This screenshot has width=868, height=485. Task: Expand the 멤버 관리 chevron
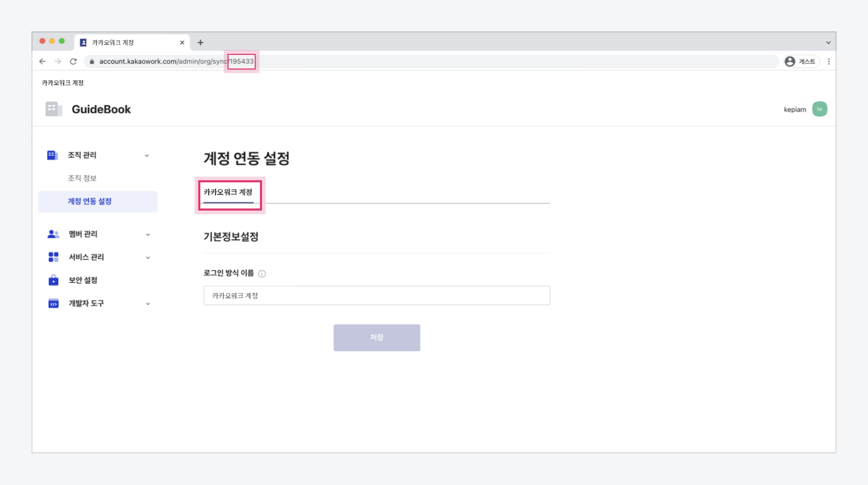click(x=148, y=235)
